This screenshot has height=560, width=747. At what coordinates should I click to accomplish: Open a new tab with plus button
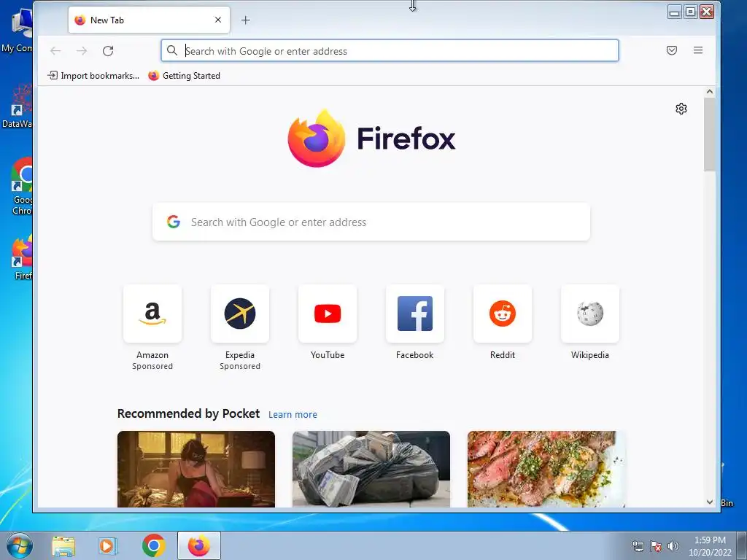coord(245,20)
